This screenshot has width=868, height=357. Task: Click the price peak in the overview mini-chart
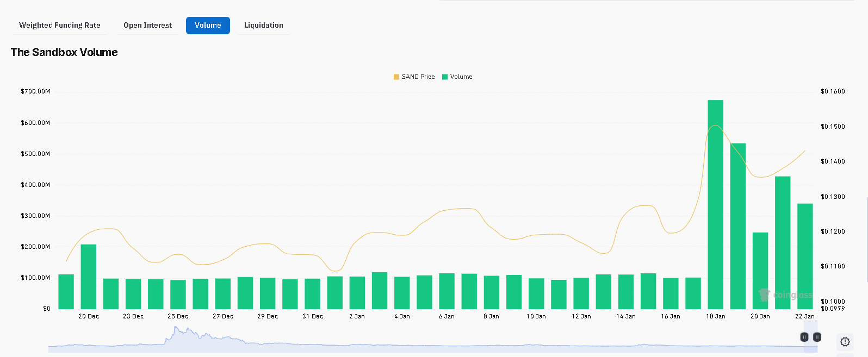pos(175,329)
